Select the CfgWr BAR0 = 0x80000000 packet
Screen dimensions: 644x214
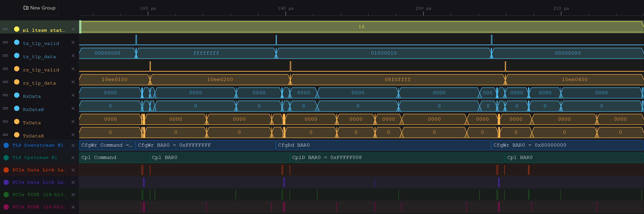point(567,145)
